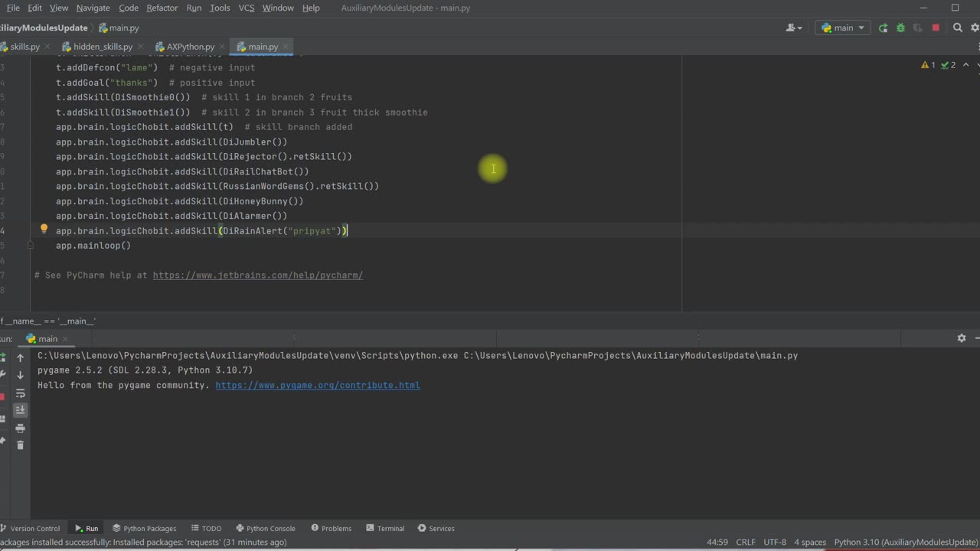980x551 pixels.
Task: Open the VCS menu
Action: 247,8
